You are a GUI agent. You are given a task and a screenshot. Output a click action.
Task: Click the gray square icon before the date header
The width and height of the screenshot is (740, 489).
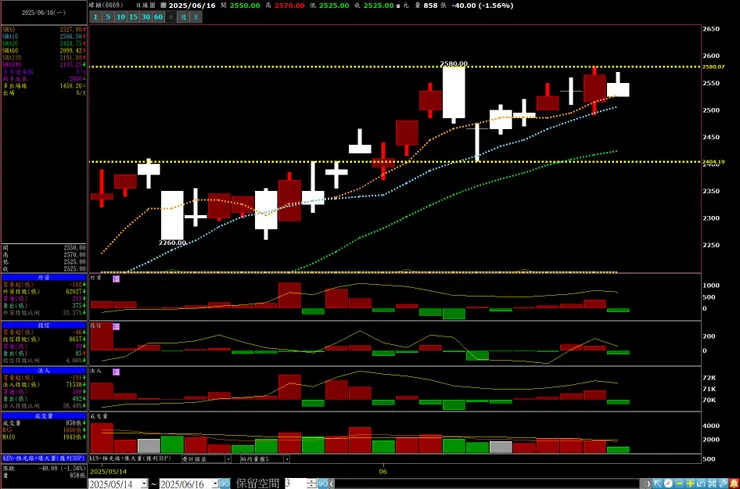click(x=163, y=6)
